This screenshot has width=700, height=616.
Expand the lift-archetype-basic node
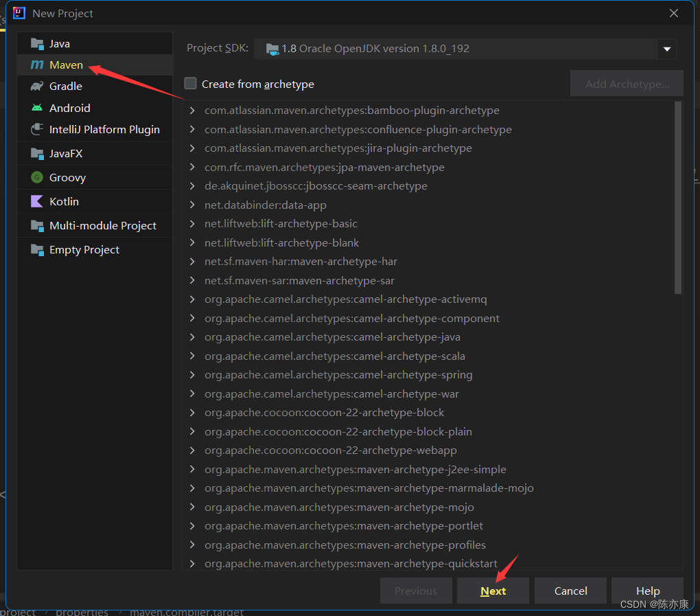(x=192, y=223)
